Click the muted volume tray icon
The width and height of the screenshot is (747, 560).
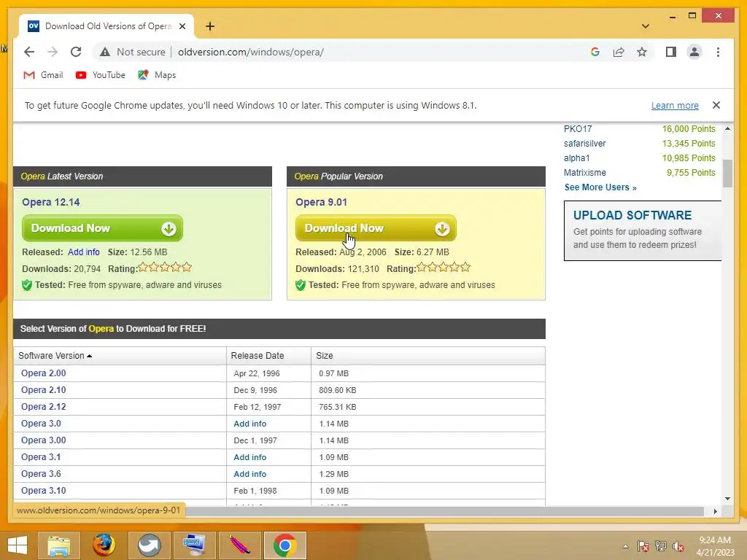pos(678,546)
